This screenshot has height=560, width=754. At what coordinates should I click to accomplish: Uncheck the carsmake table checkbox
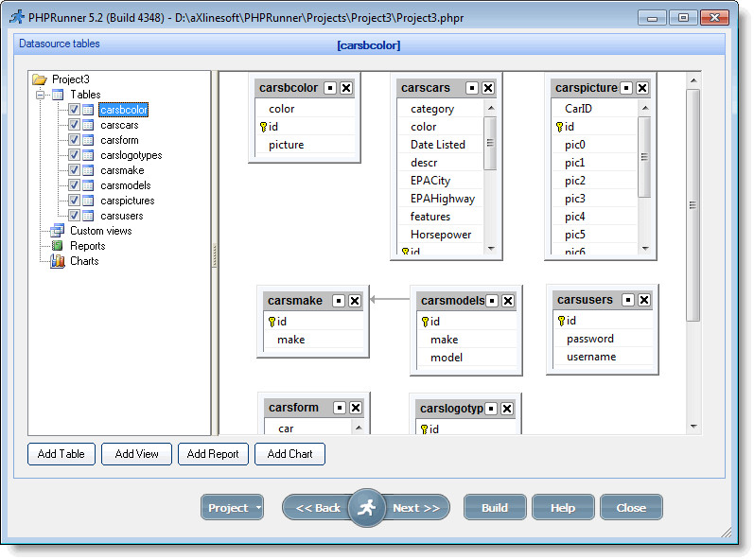74,170
